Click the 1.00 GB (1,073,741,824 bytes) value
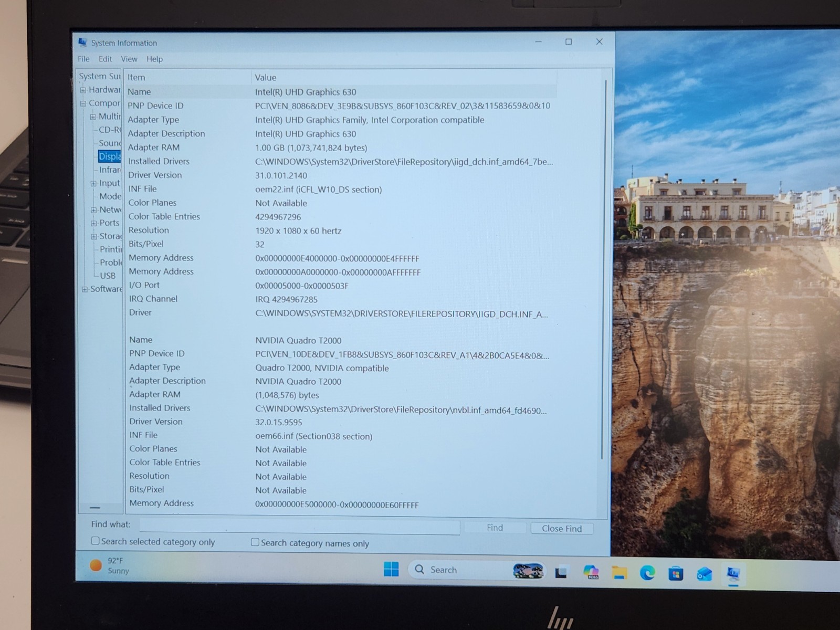840x630 pixels. [311, 148]
